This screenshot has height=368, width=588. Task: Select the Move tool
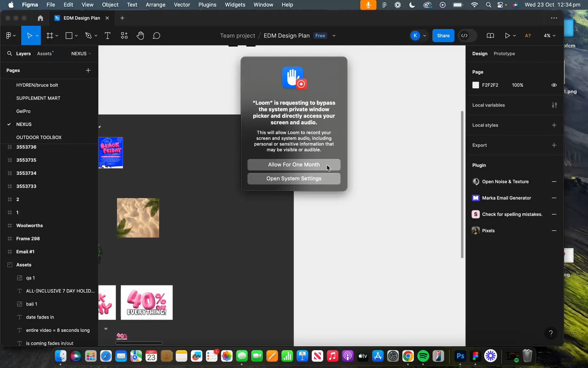(29, 35)
